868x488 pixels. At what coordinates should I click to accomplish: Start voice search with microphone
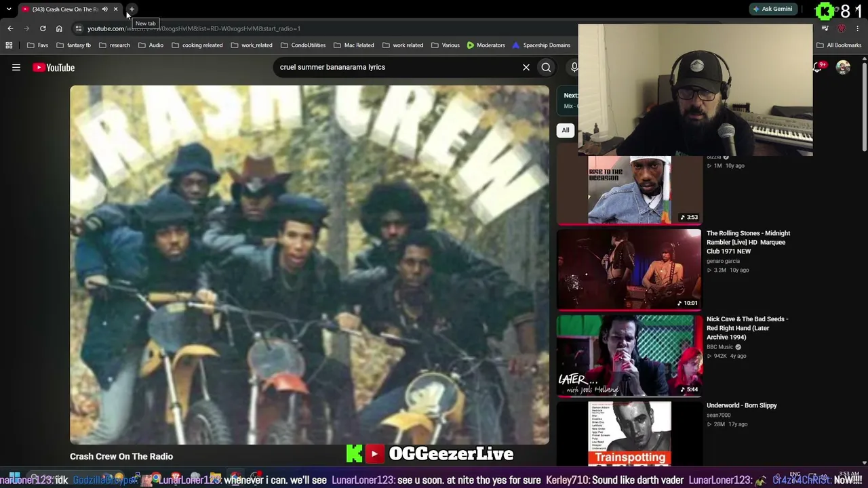point(574,67)
